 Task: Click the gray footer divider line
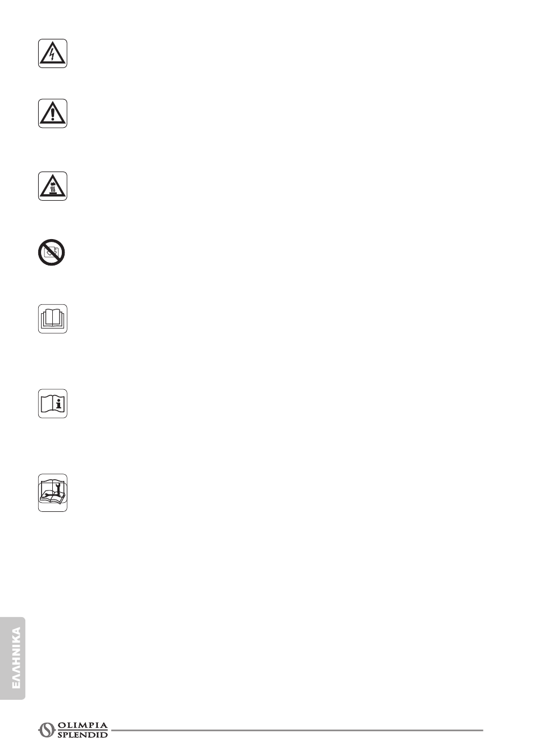pyautogui.click(x=297, y=730)
